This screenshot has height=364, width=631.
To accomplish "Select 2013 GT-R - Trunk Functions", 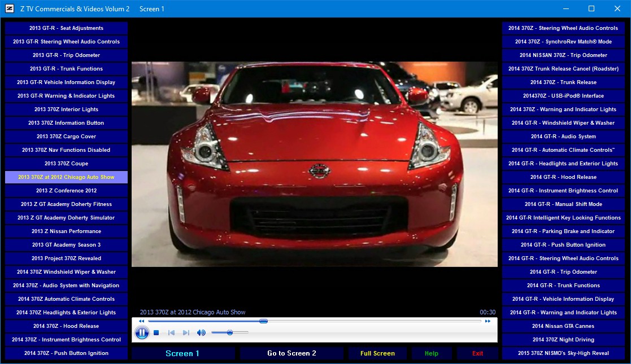I will pos(67,69).
